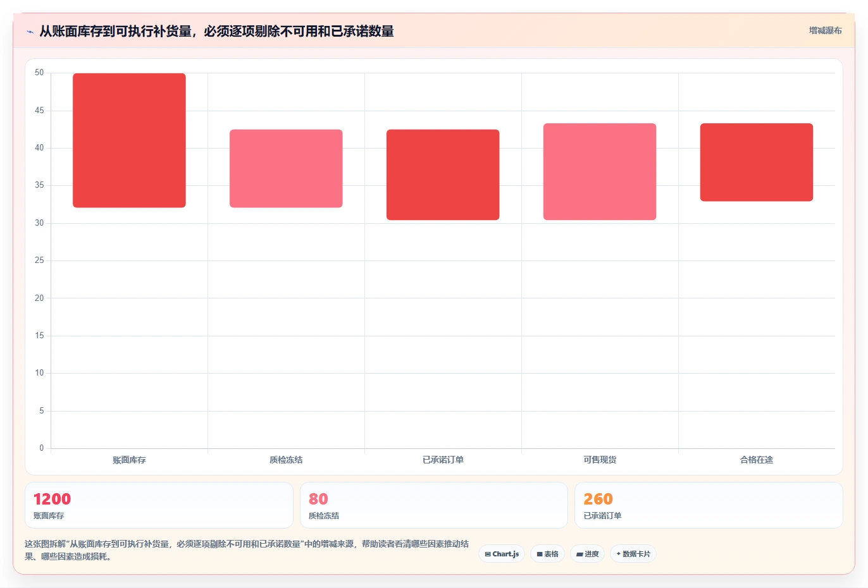
Task: Open the 80 质检冻结 data card
Action: pyautogui.click(x=434, y=505)
